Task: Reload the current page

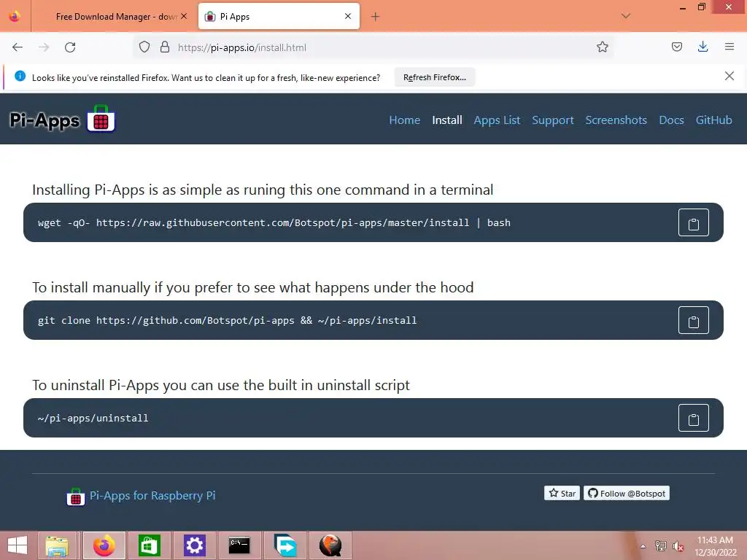Action: coord(70,47)
